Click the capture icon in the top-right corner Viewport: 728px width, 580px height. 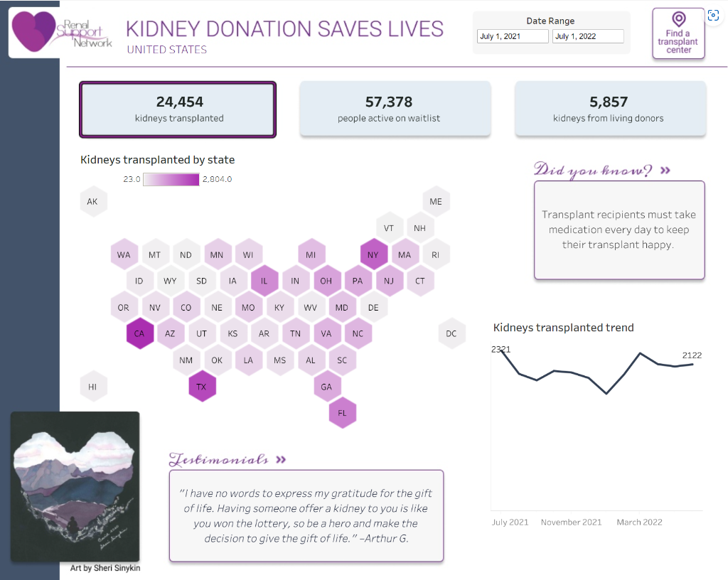pos(713,15)
